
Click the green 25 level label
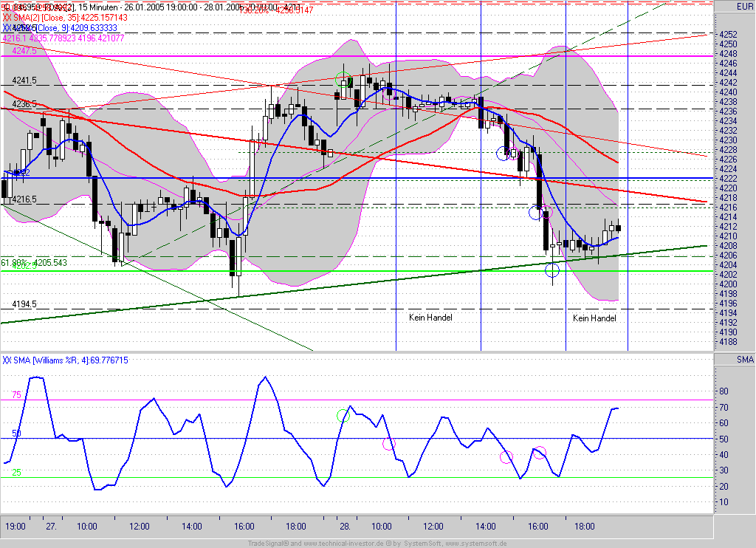16,473
